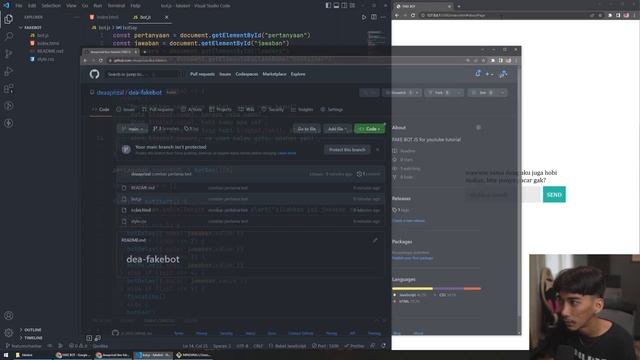Go back in the GitHub browser window
Viewport: 640px width, 360px height.
click(x=85, y=60)
